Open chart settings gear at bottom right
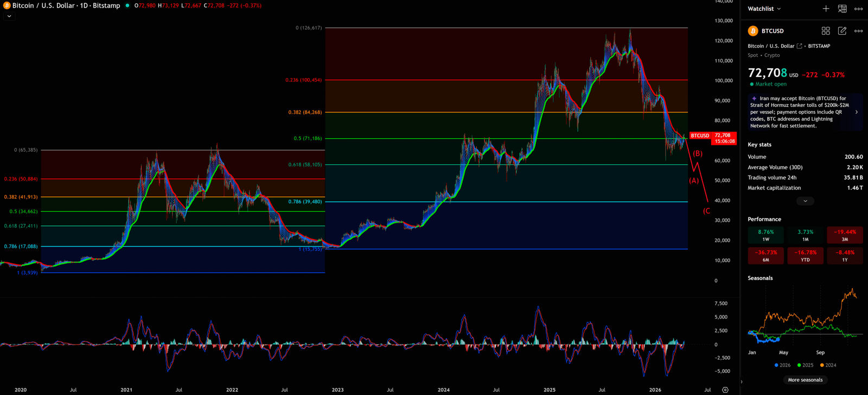868x395 pixels. click(x=725, y=390)
